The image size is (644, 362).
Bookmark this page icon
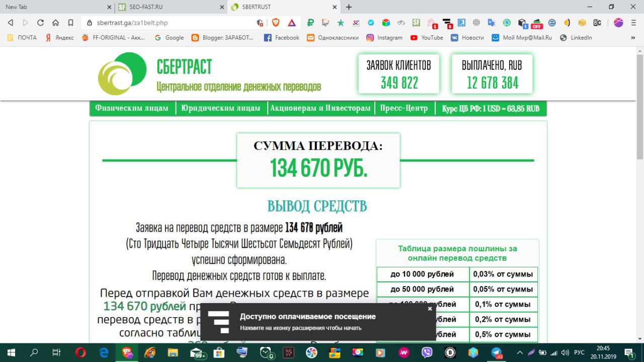[70, 23]
